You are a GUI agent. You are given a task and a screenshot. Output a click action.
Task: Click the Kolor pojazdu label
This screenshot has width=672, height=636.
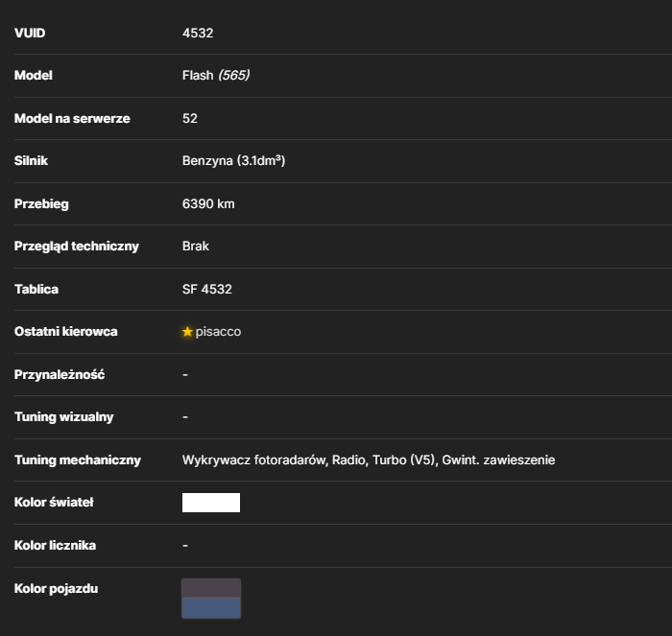(x=56, y=589)
